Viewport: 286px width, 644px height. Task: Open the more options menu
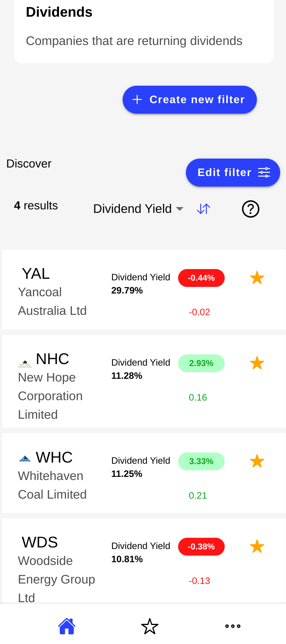pyautogui.click(x=233, y=626)
